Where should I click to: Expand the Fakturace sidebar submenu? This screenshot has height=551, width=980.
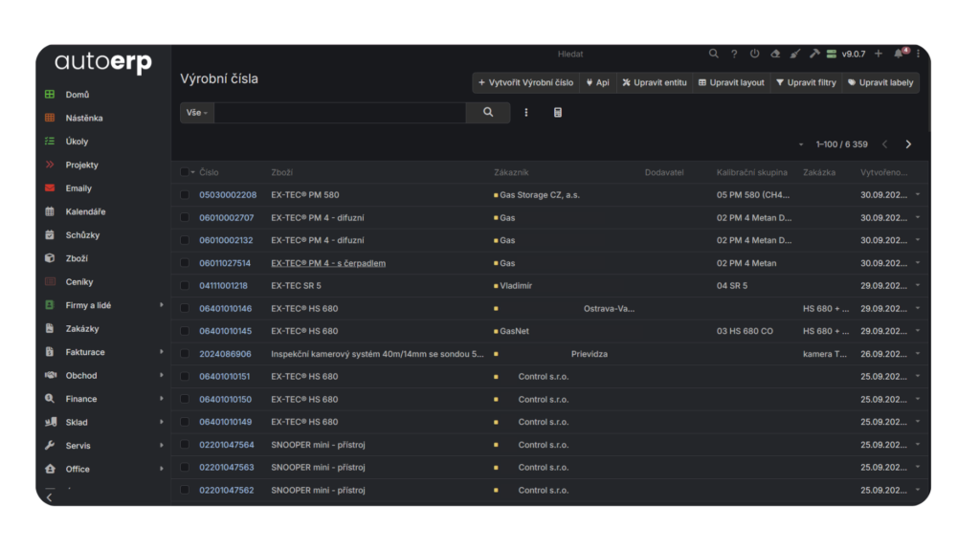tap(161, 352)
